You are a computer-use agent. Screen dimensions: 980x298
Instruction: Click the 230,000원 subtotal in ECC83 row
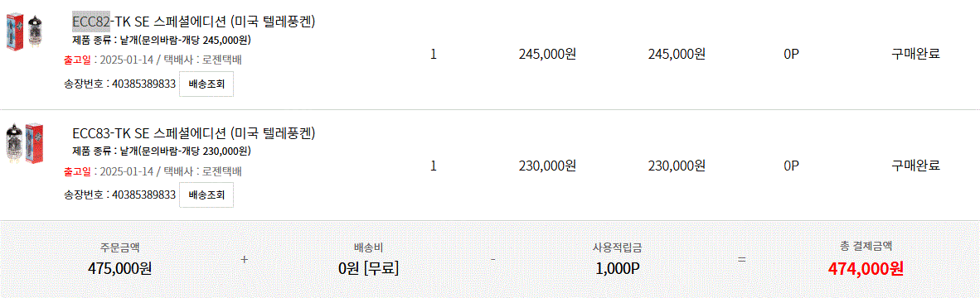pyautogui.click(x=677, y=166)
